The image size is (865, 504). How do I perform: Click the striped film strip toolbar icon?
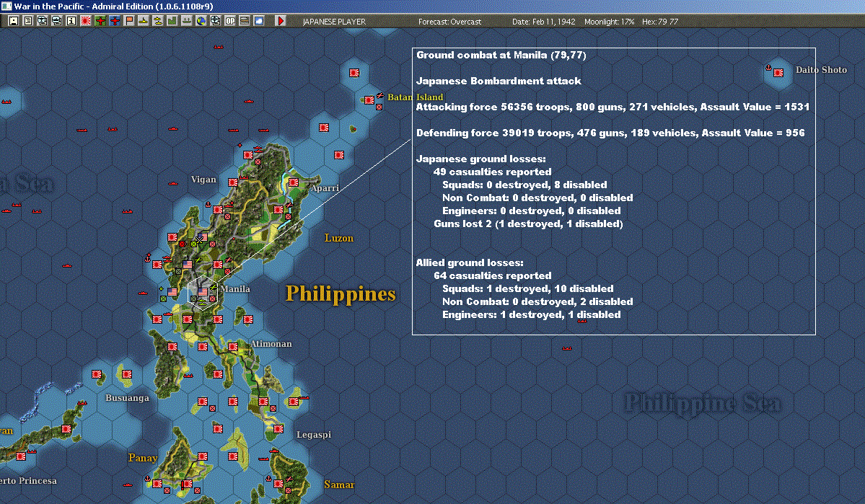(245, 21)
